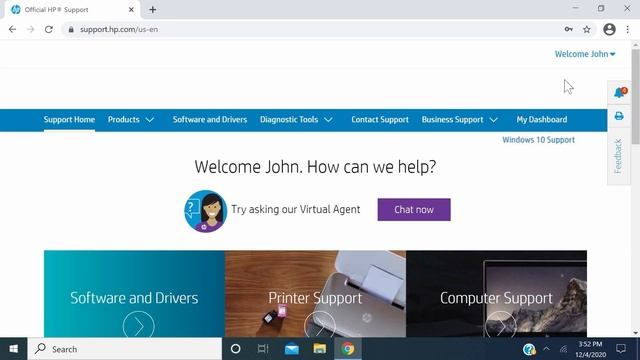Open HP Support Assistant tray icon
The width and height of the screenshot is (640, 360).
coord(529,349)
